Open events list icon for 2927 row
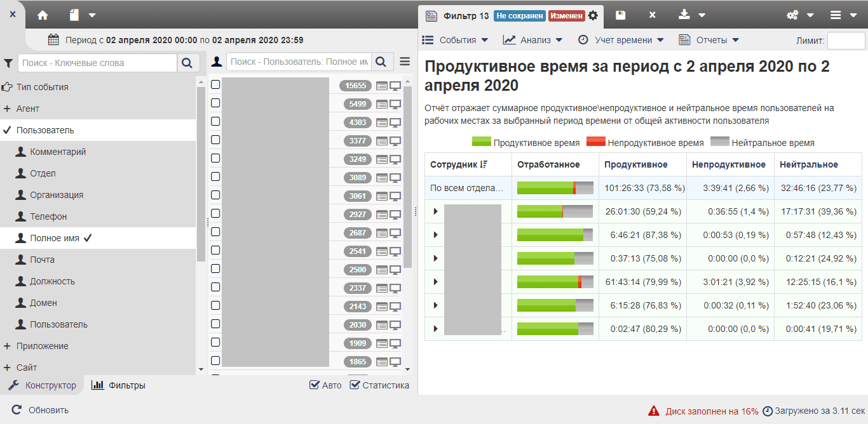 (x=382, y=215)
